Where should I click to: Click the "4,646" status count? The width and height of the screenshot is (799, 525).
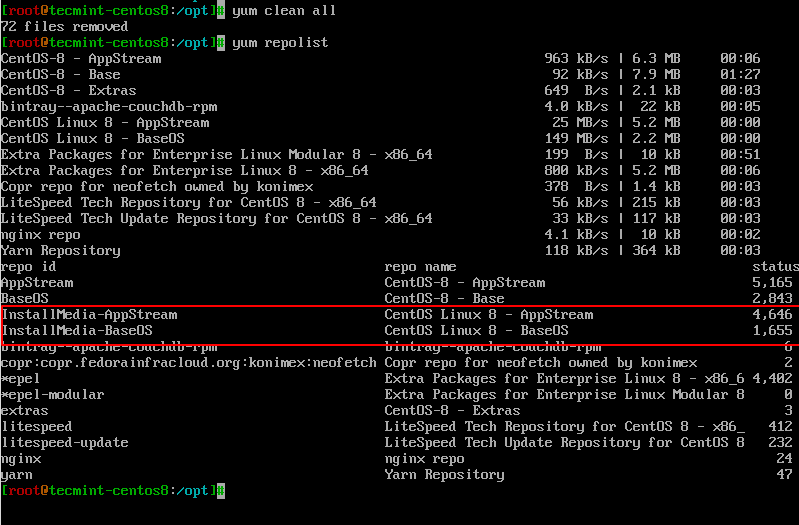[773, 314]
